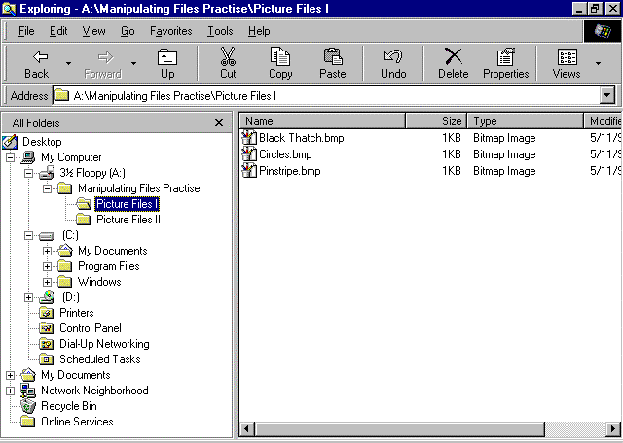
Task: Click the Delete X toolbar icon
Action: pos(453,64)
